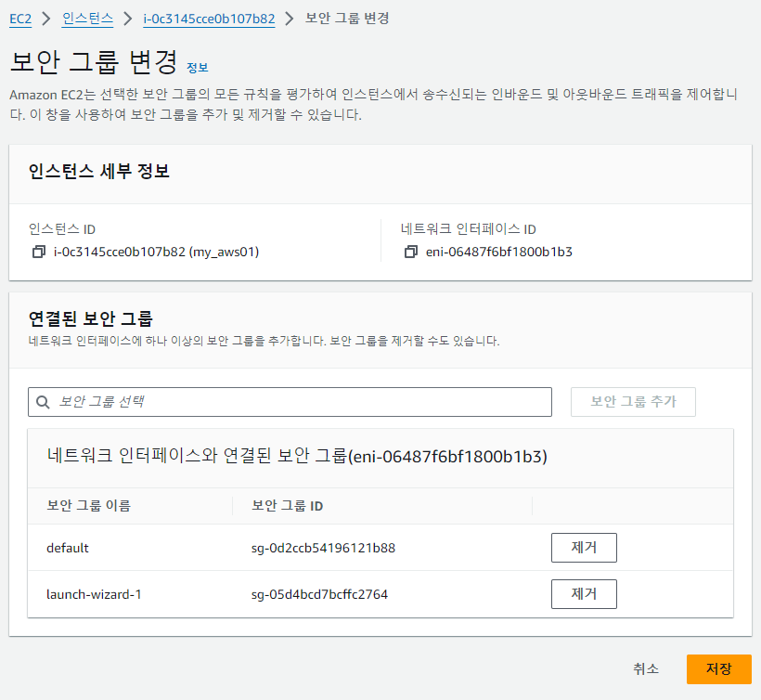Remove the launch-wizard-1 security group

[584, 593]
